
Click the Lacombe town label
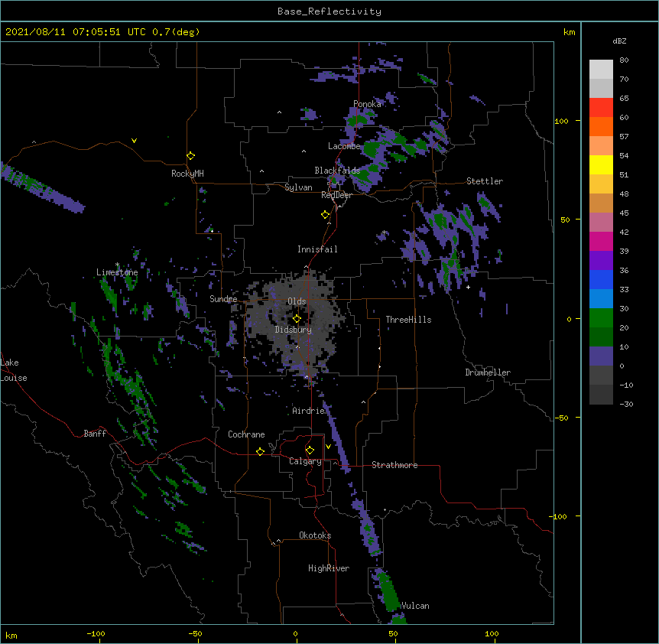344,146
